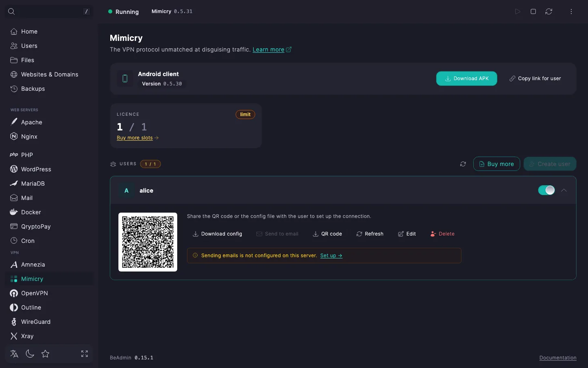Viewport: 588px width, 368px height.
Task: Click the Xray icon
Action: (14, 336)
